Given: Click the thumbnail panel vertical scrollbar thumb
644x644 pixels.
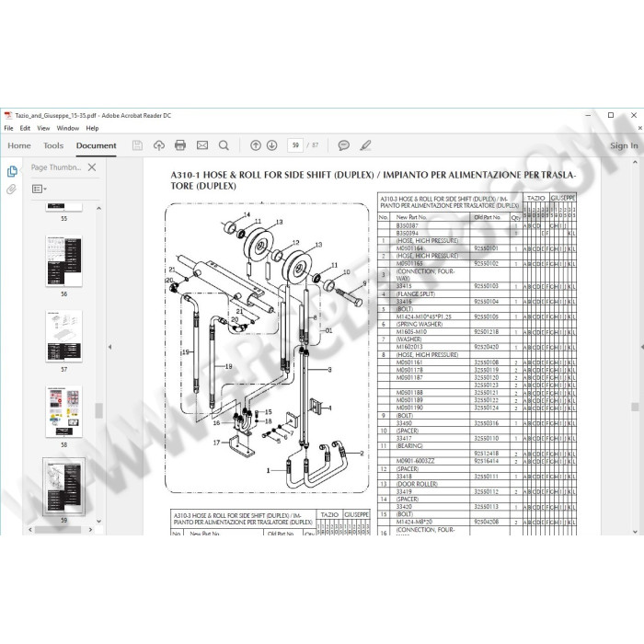Looking at the screenshot, I should click(x=98, y=410).
